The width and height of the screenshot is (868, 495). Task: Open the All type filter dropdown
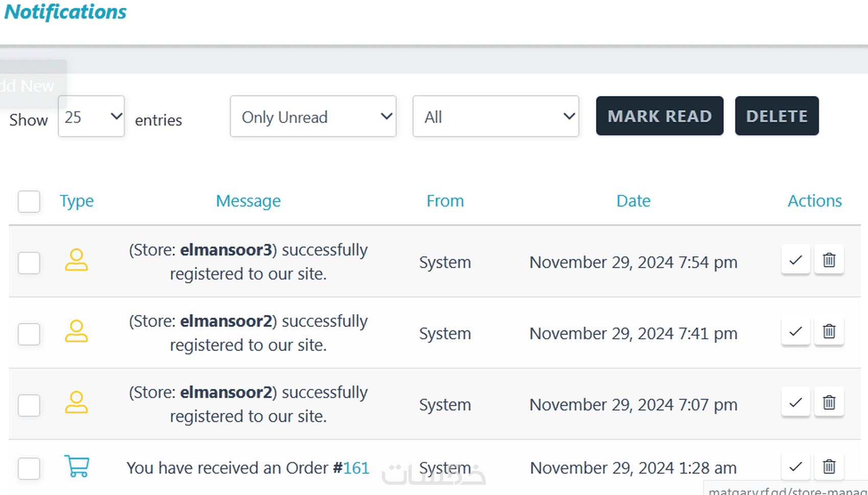[x=496, y=116]
